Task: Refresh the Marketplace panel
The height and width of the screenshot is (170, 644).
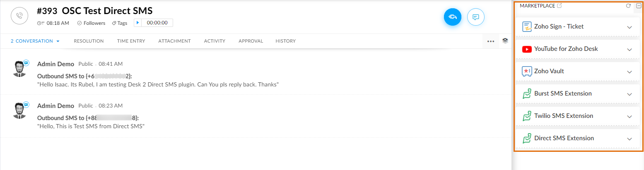Action: (x=628, y=6)
